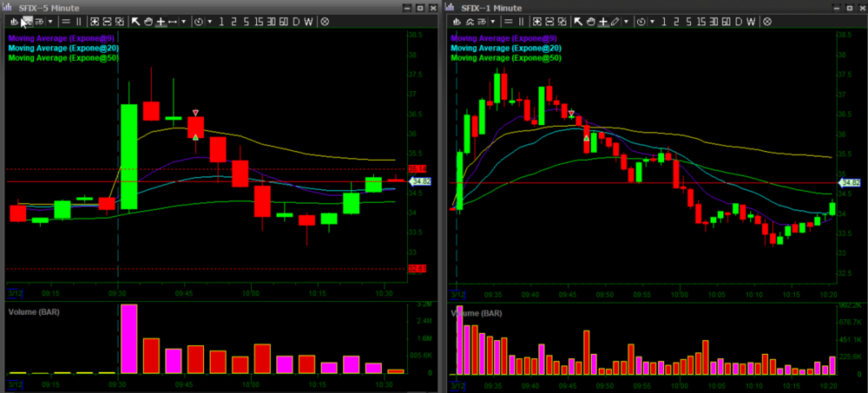Select the arrow pointer tool in 5 Minute chart
The width and height of the screenshot is (868, 393).
point(136,21)
